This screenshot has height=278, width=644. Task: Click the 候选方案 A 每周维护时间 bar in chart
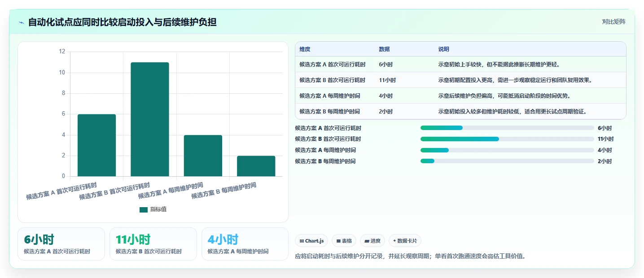(203, 156)
